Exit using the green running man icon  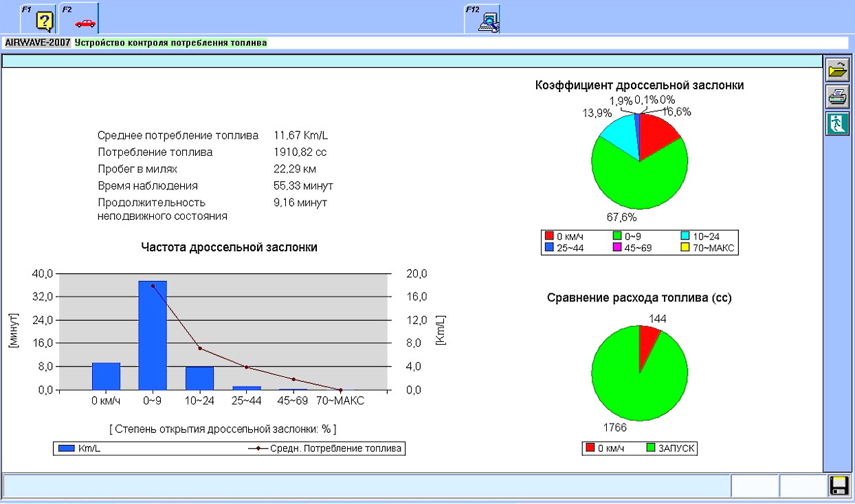(x=837, y=124)
